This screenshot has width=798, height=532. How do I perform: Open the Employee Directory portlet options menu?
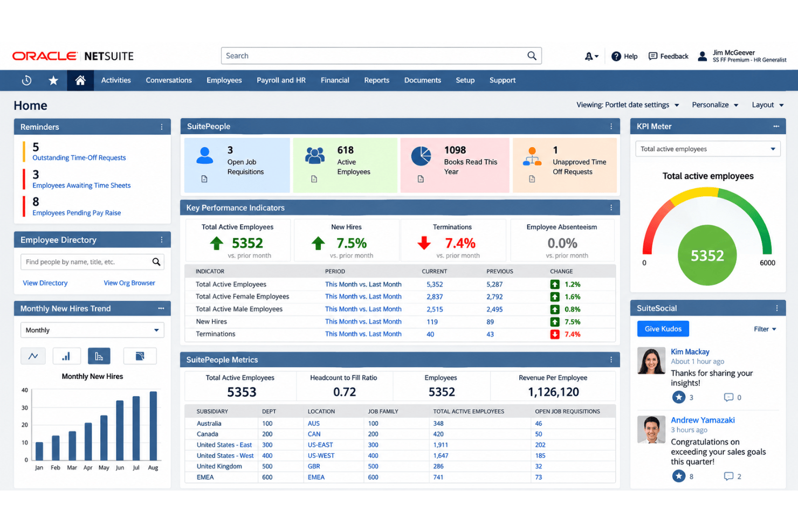click(x=161, y=240)
